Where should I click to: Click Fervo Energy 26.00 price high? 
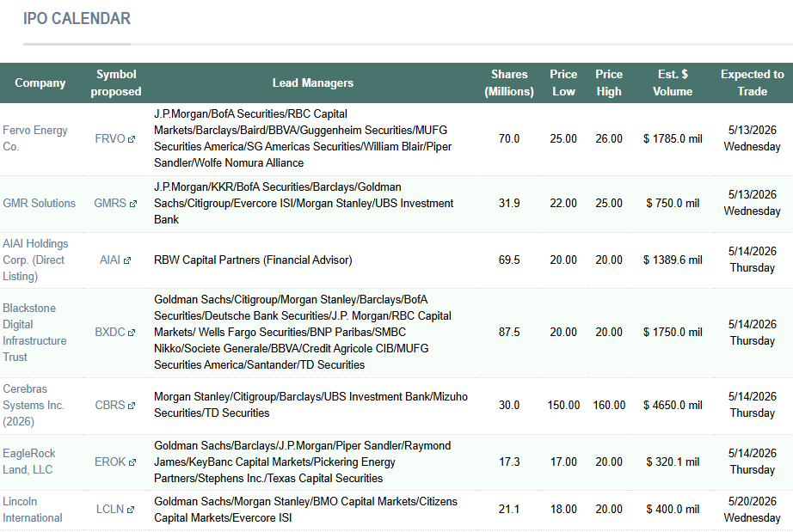click(609, 138)
